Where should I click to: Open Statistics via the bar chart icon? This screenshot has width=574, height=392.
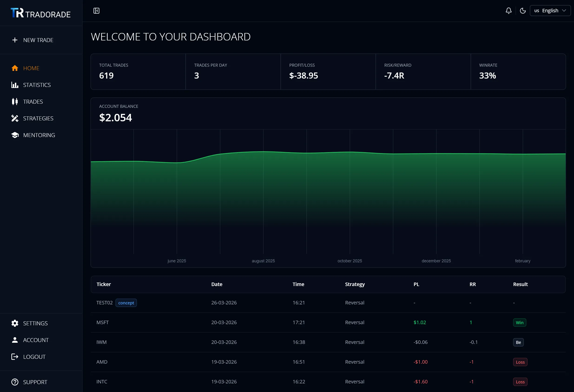(15, 85)
